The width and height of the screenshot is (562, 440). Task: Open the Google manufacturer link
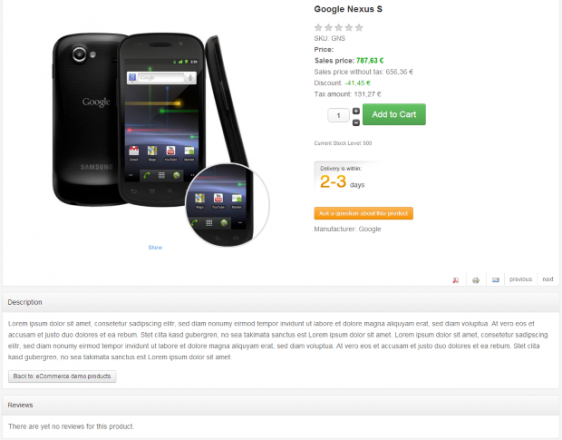[x=370, y=229]
